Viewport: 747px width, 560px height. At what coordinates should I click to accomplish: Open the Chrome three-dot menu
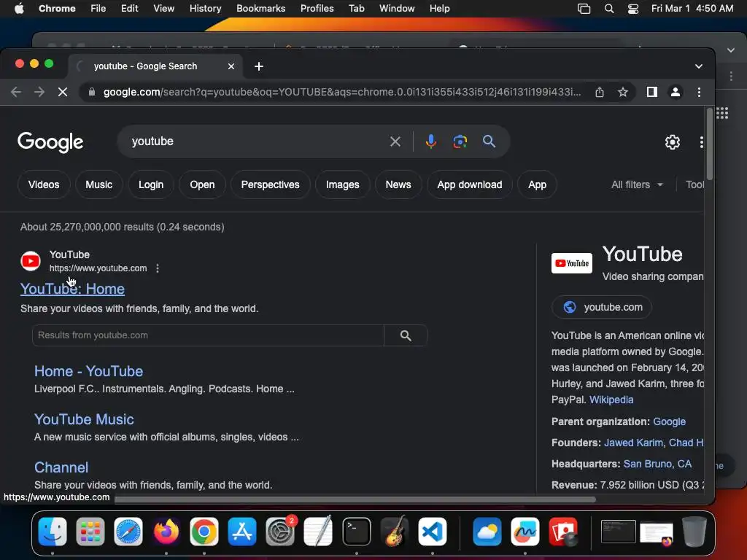point(699,92)
